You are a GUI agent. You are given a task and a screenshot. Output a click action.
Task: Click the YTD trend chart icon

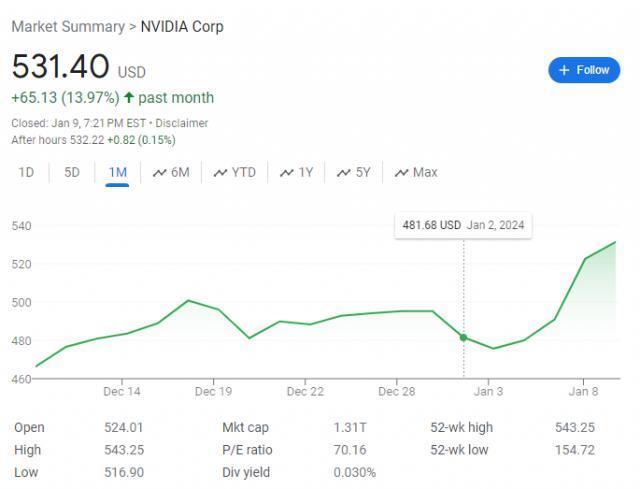220,173
